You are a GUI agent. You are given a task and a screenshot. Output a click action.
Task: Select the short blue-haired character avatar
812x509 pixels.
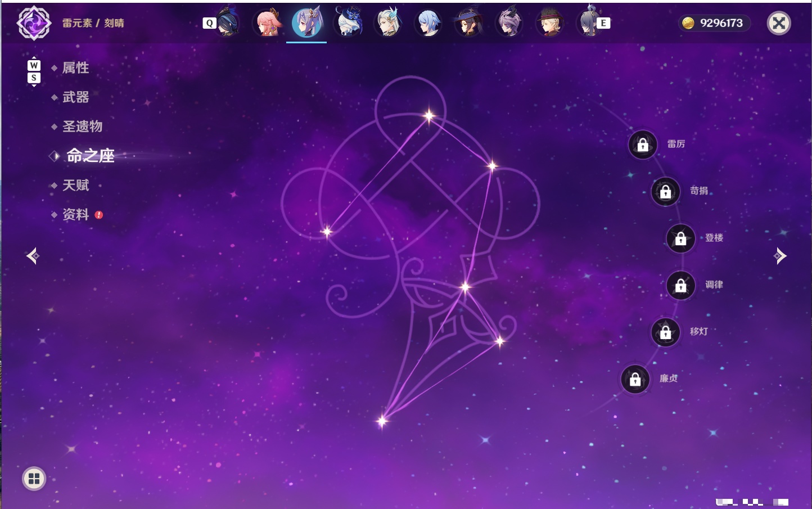pos(428,23)
